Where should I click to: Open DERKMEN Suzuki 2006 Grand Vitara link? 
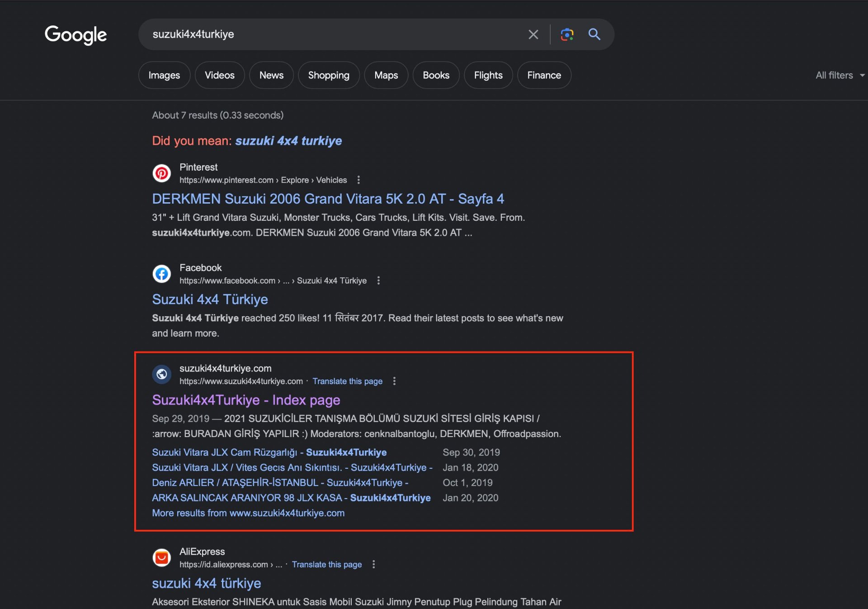point(328,199)
